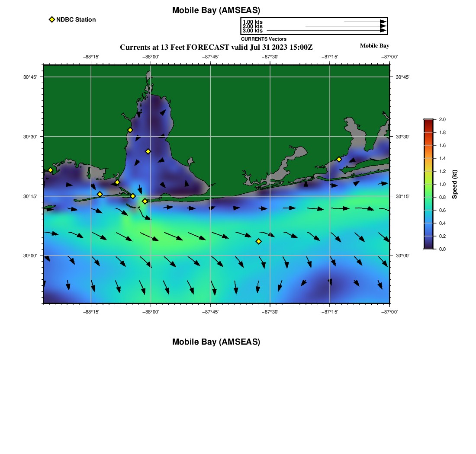
Task: Select the westernmost station diamond at the map edge
Action: [50, 170]
